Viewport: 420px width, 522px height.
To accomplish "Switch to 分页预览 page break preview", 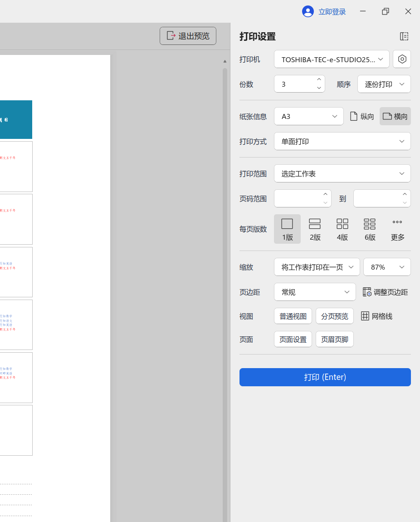I will pyautogui.click(x=335, y=316).
